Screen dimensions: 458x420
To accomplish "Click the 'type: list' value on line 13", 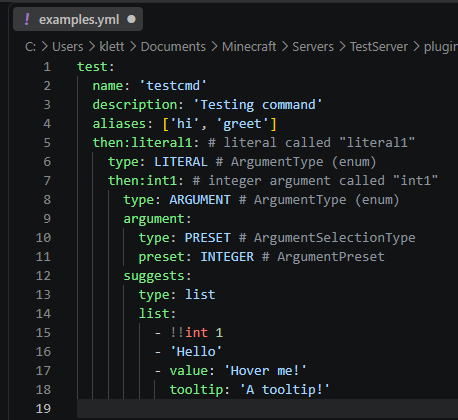I will (x=200, y=295).
